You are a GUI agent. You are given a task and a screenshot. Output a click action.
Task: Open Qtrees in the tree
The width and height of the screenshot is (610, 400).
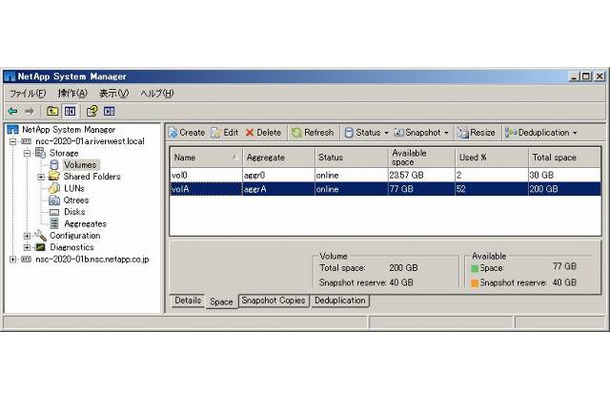[x=76, y=200]
